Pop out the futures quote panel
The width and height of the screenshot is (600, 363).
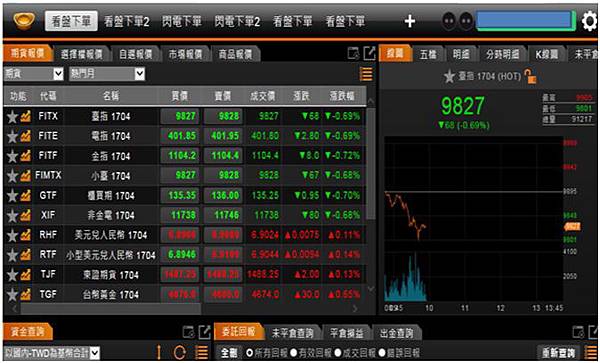pyautogui.click(x=369, y=54)
